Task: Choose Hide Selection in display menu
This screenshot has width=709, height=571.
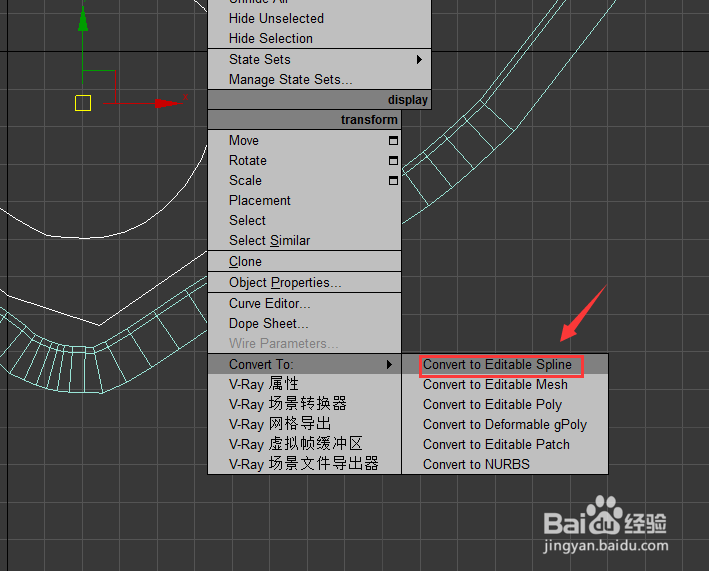Action: point(319,38)
